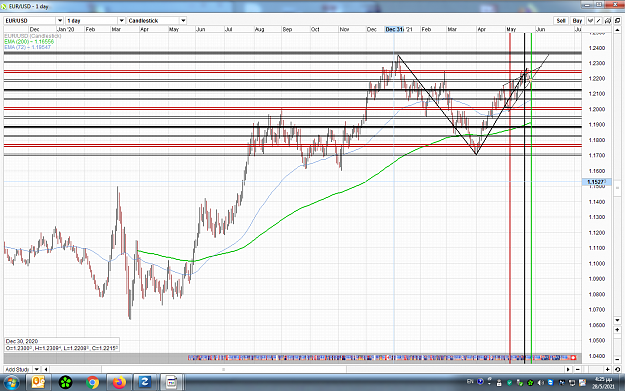Viewport: 625px width, 391px height.
Task: Select the trend line drawing tool
Action: click(598, 21)
